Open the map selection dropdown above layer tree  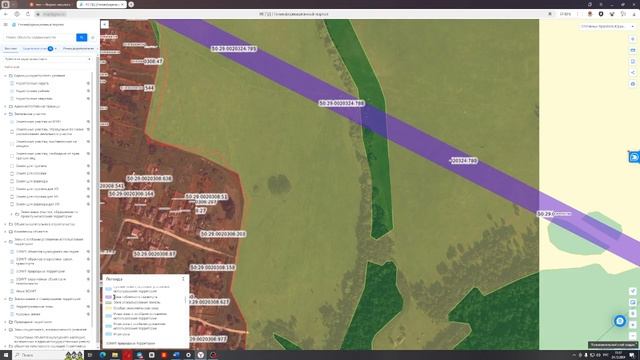click(47, 59)
